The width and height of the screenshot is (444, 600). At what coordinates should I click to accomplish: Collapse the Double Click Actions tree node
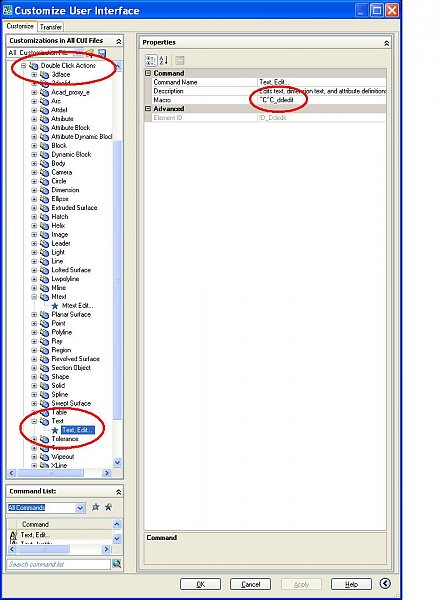[x=24, y=65]
